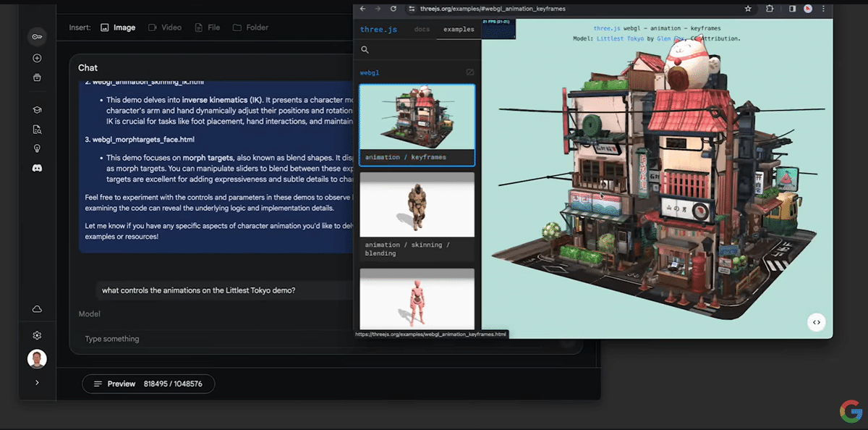The image size is (868, 430).
Task: Toggle the browser side panel icon
Action: point(793,9)
